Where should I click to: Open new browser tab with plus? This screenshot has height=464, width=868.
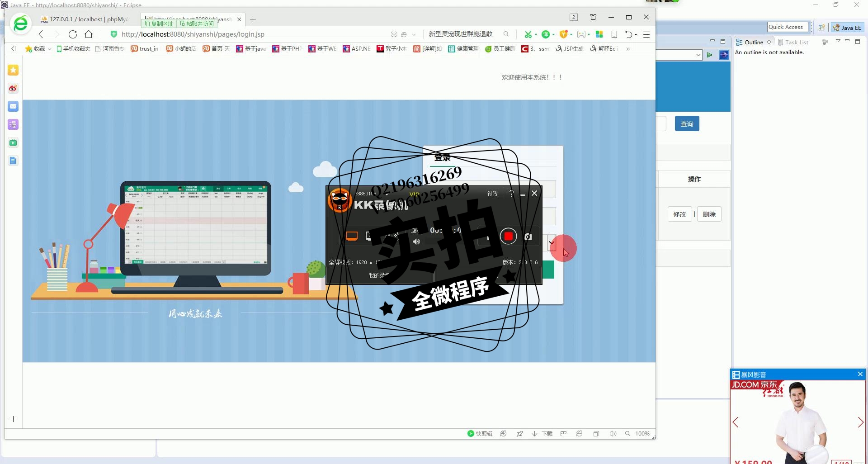click(x=253, y=19)
